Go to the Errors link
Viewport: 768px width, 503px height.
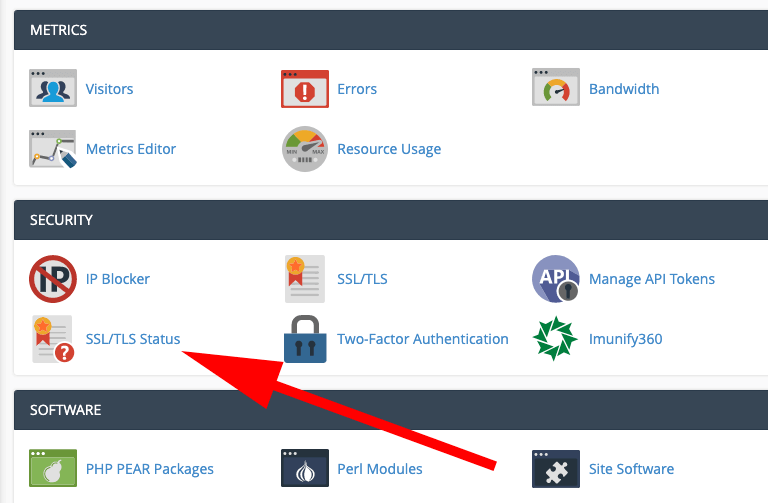tap(357, 89)
